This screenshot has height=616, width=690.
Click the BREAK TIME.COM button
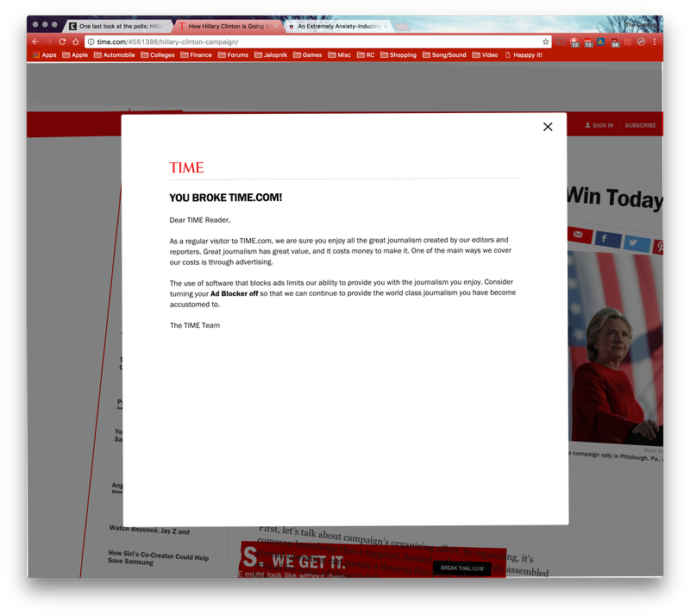(462, 568)
